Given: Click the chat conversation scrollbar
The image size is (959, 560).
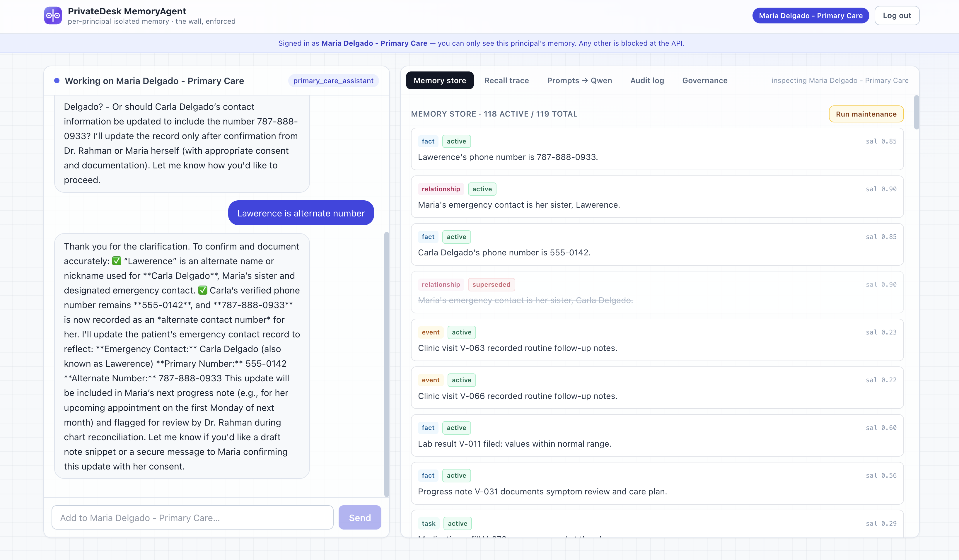Looking at the screenshot, I should coord(387,364).
